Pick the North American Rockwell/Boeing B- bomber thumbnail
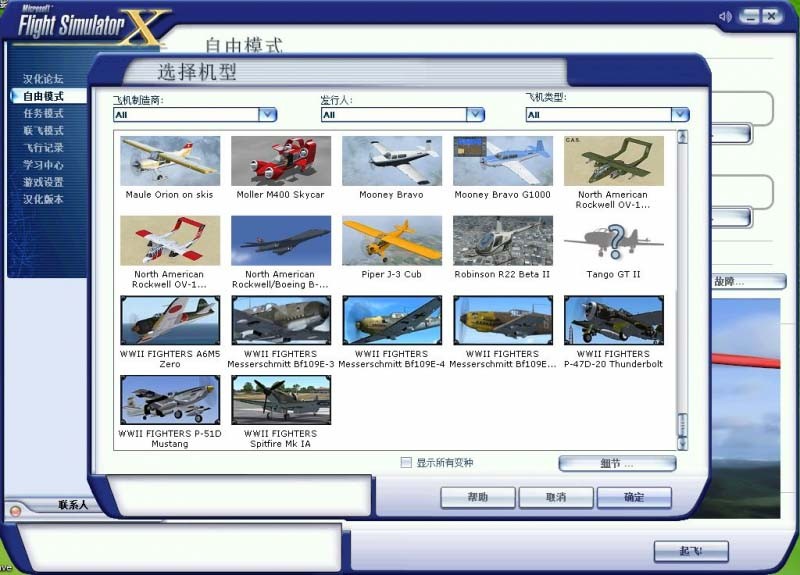Viewport: 800px width, 575px height. tap(281, 240)
